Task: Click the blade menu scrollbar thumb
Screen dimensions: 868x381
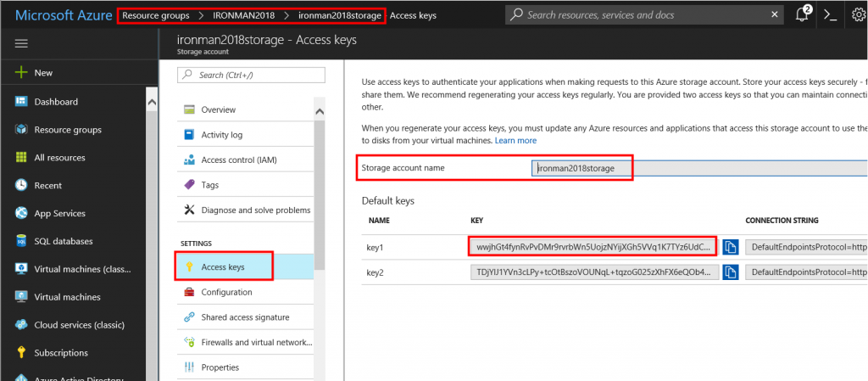Action: point(320,195)
